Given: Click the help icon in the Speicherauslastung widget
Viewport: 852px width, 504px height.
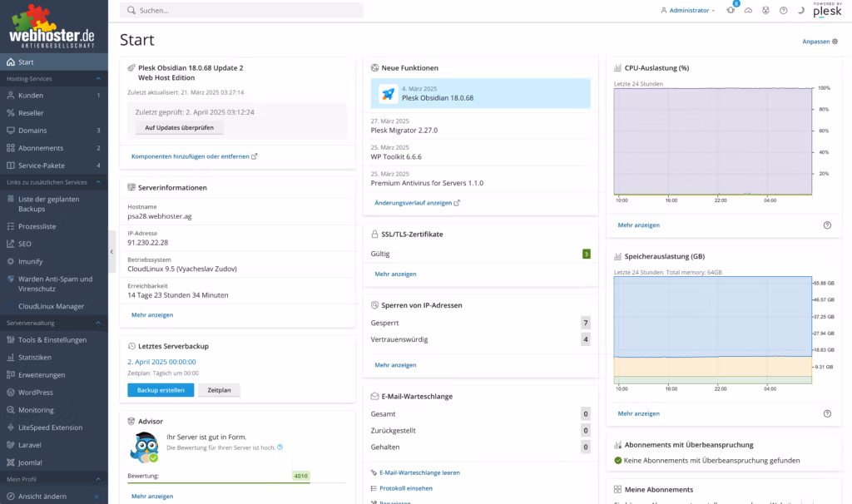Looking at the screenshot, I should pyautogui.click(x=827, y=413).
